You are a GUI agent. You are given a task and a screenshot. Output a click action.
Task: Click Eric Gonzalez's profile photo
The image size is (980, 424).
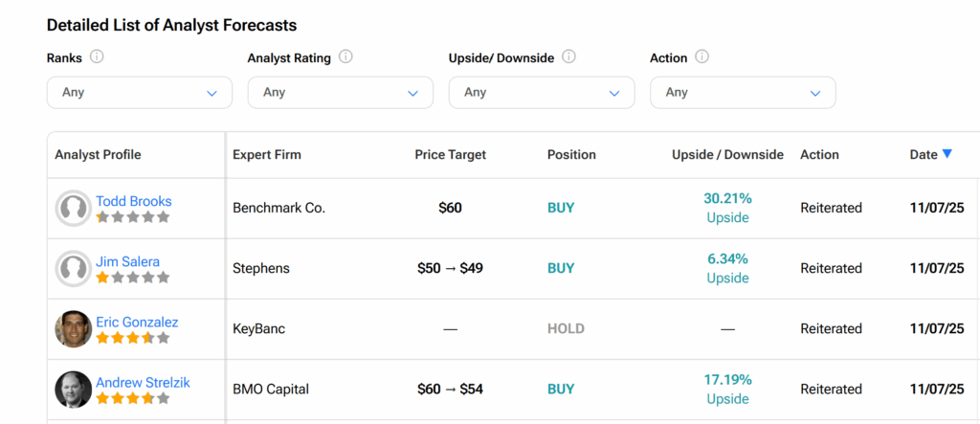(74, 329)
